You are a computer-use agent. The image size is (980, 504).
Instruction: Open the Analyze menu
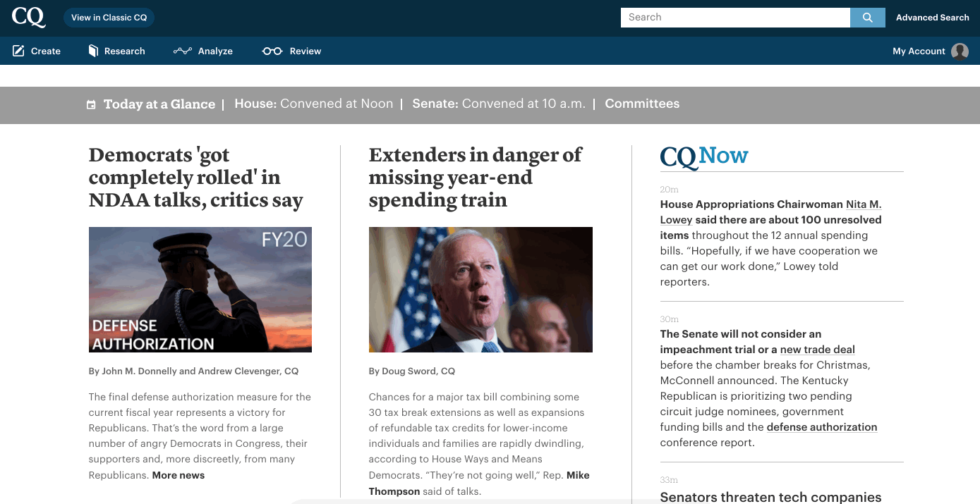point(203,51)
